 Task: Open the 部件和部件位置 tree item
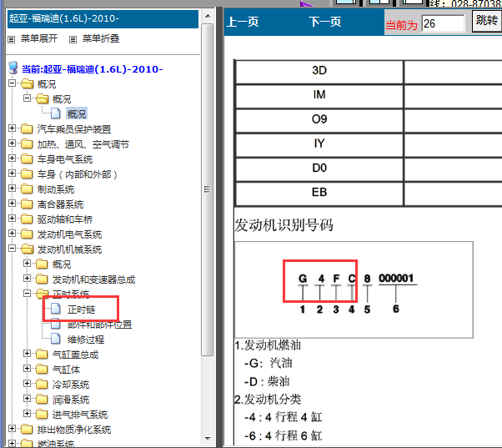pyautogui.click(x=98, y=325)
